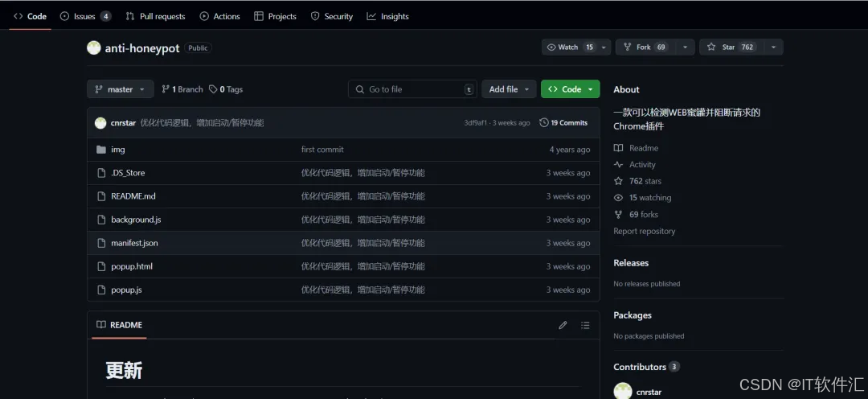Click the file icon beside background.js
Viewport: 868px width, 399px height.
[x=100, y=220]
